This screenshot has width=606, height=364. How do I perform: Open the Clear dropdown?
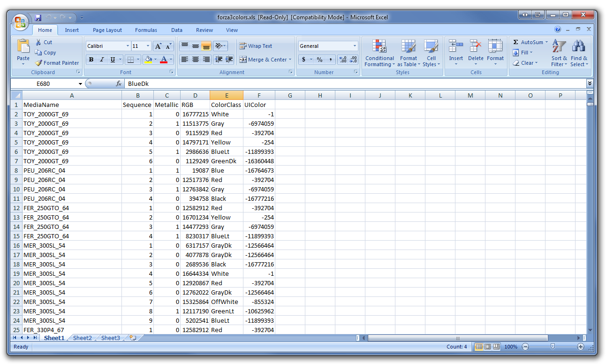click(x=524, y=63)
